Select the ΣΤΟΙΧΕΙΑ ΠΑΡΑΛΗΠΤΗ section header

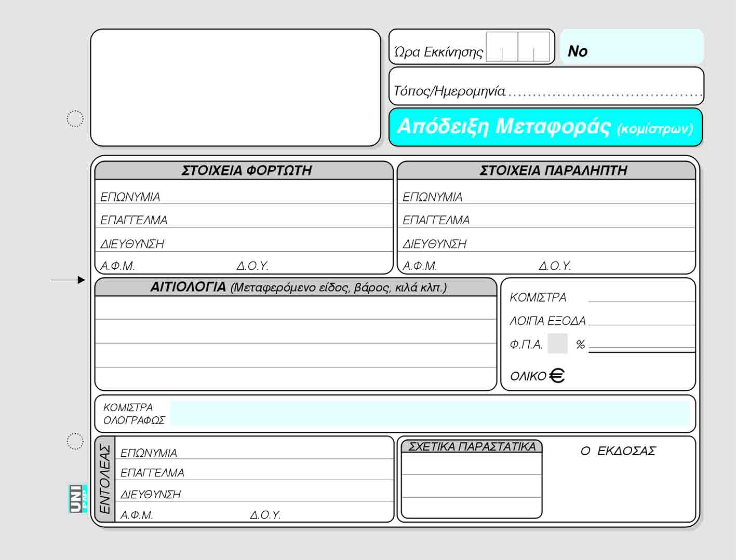click(546, 171)
